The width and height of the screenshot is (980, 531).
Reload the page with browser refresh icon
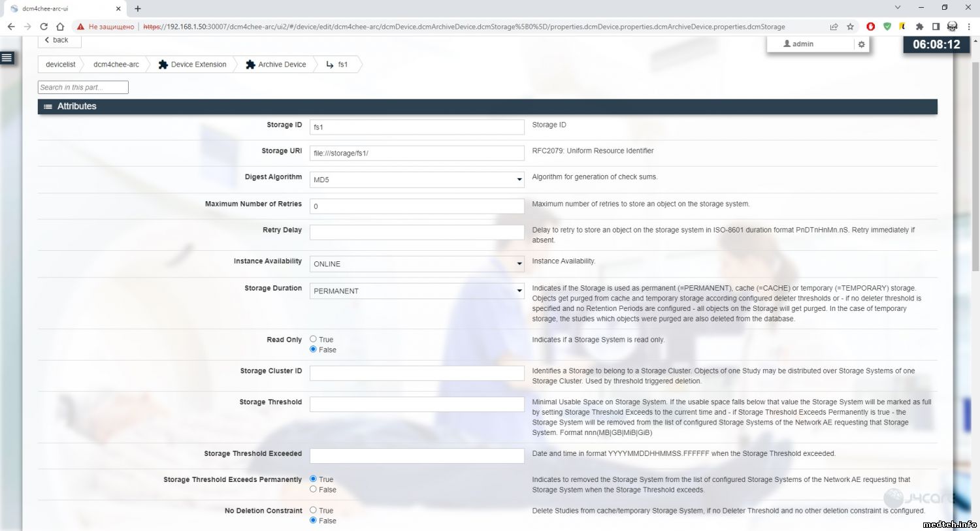[x=44, y=27]
